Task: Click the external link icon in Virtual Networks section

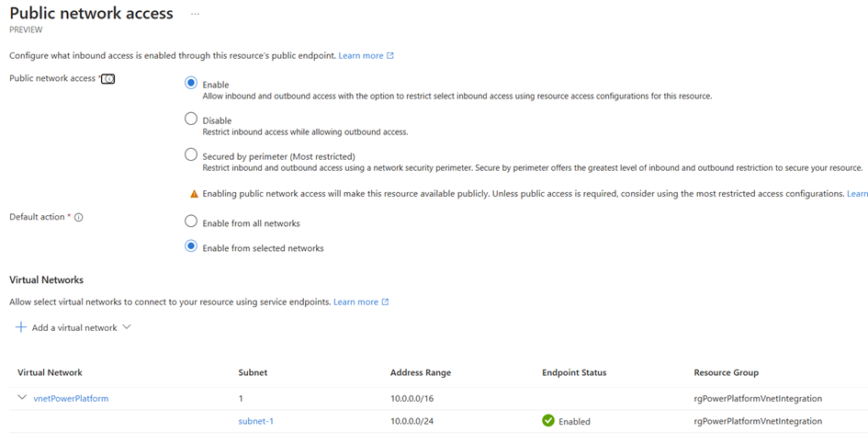Action: (385, 302)
